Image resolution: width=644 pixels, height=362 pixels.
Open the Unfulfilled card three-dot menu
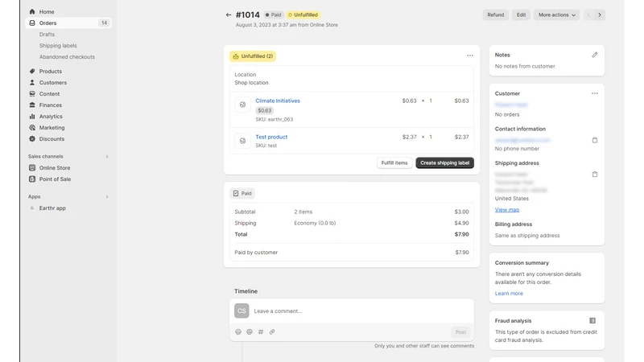(x=470, y=56)
